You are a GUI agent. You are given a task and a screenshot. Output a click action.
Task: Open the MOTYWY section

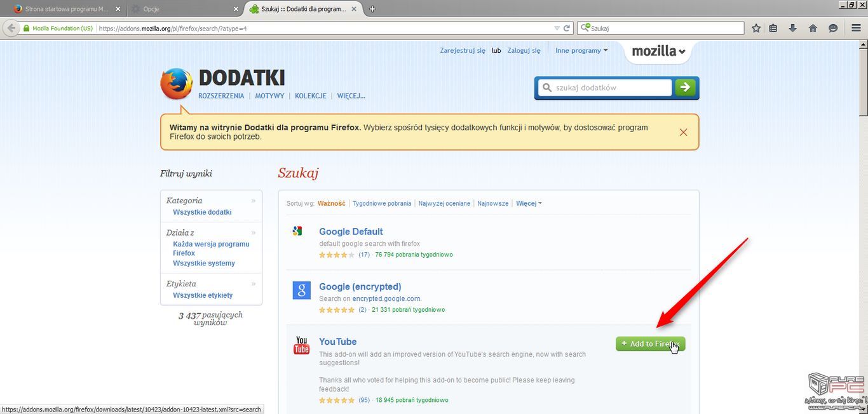[270, 96]
